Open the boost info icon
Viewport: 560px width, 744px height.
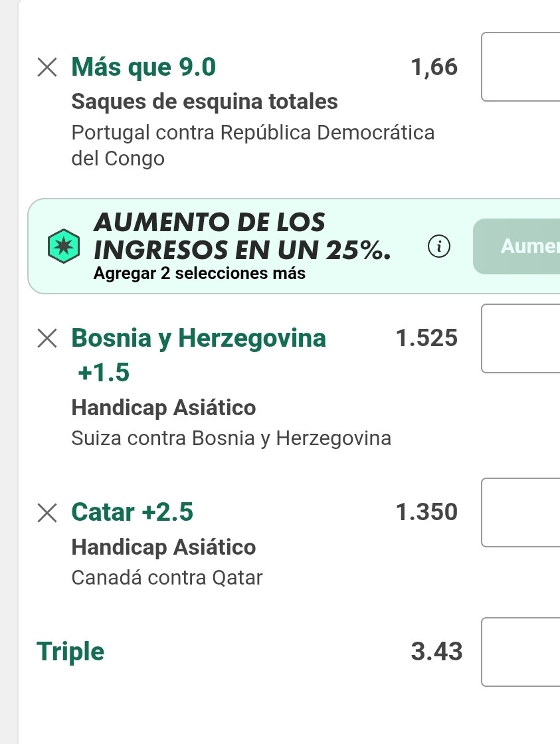click(x=439, y=246)
